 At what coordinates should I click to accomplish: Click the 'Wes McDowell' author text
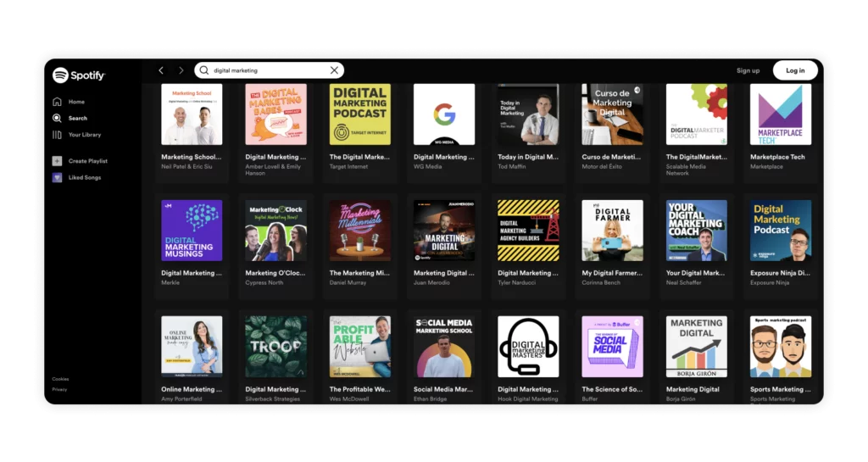348,399
